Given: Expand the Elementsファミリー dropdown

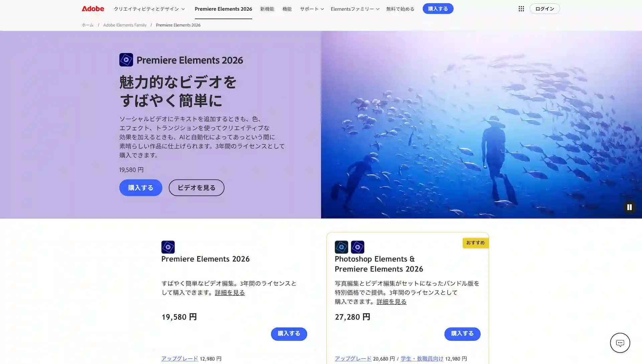Looking at the screenshot, I should pyautogui.click(x=355, y=9).
